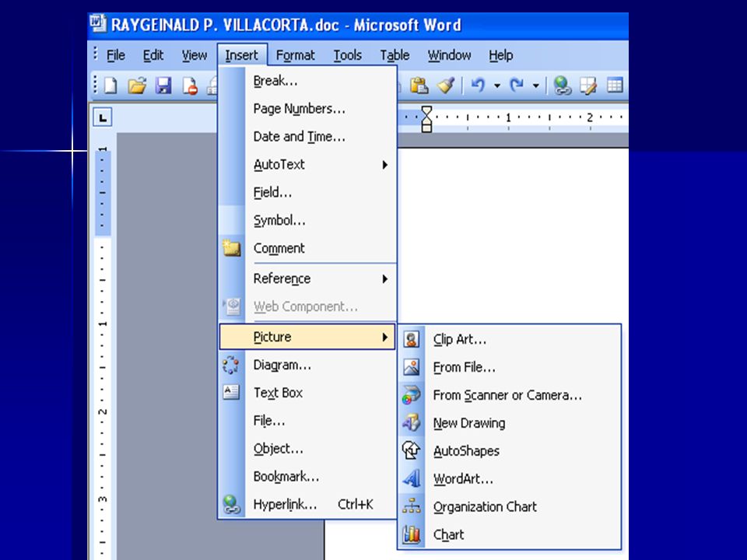
Task: Click the Comment note icon in Insert menu
Action: (x=232, y=248)
